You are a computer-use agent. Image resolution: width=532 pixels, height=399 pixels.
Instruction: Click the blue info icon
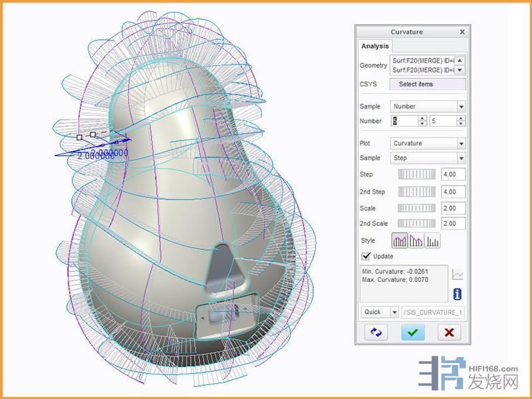tap(458, 294)
